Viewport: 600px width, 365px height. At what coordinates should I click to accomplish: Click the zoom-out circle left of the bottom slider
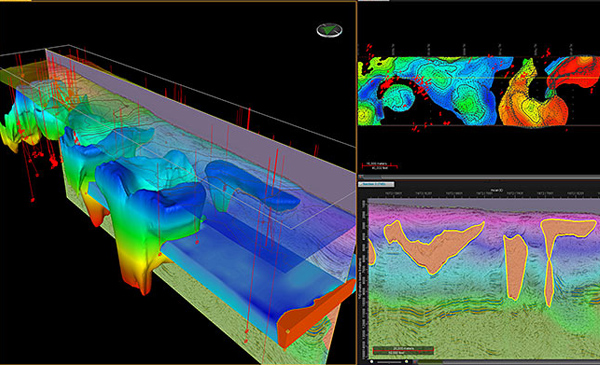tap(372, 362)
